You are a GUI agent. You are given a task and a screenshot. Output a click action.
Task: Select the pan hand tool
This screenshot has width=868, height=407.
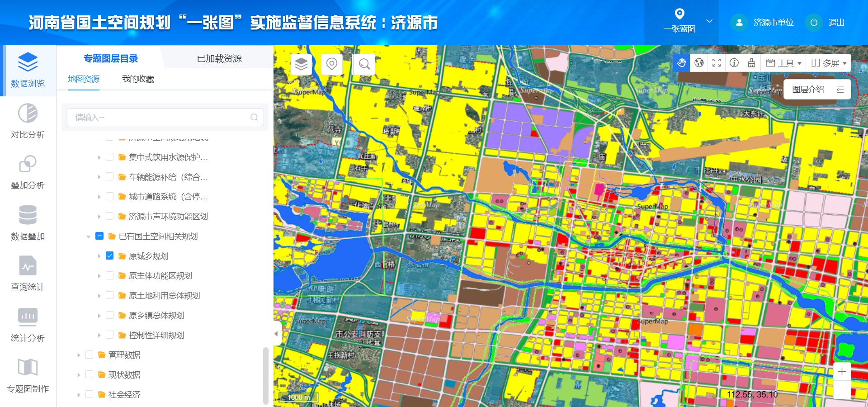coord(681,63)
